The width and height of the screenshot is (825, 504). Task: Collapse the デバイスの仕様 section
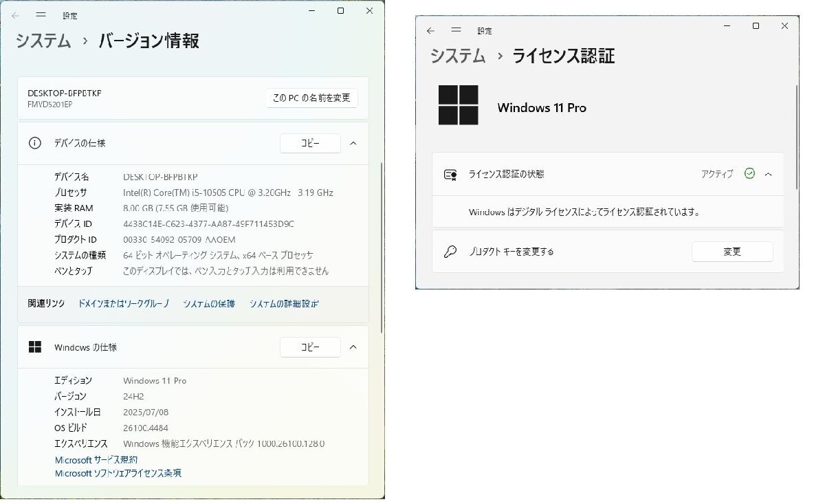[x=353, y=143]
